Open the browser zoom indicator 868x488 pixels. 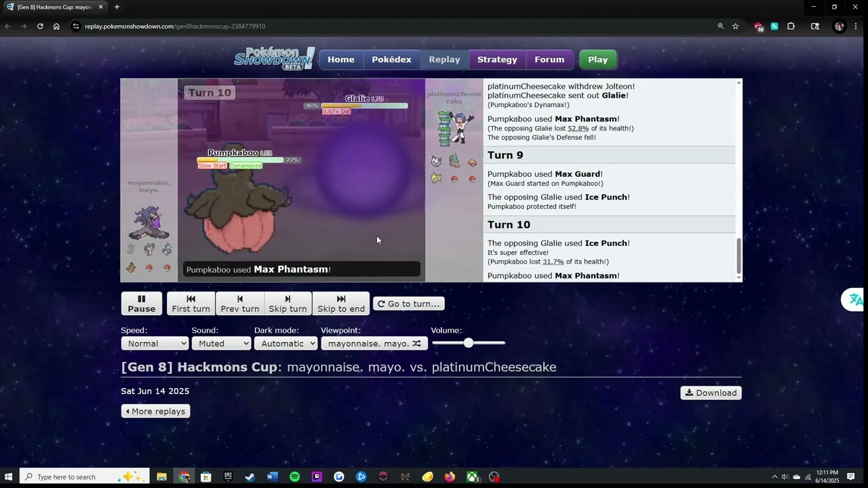click(720, 26)
